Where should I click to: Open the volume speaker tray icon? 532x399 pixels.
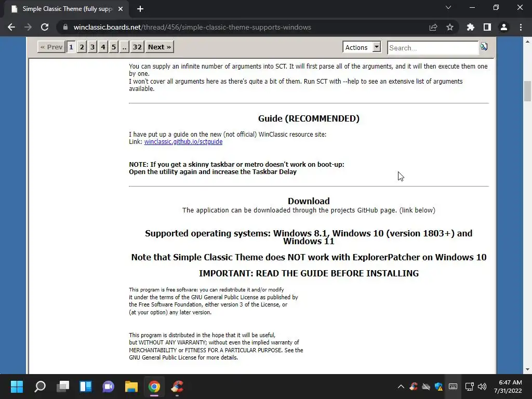[482, 387]
